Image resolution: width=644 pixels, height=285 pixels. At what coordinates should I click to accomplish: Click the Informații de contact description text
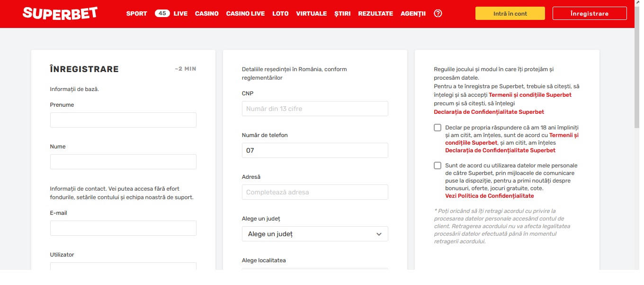click(x=122, y=193)
